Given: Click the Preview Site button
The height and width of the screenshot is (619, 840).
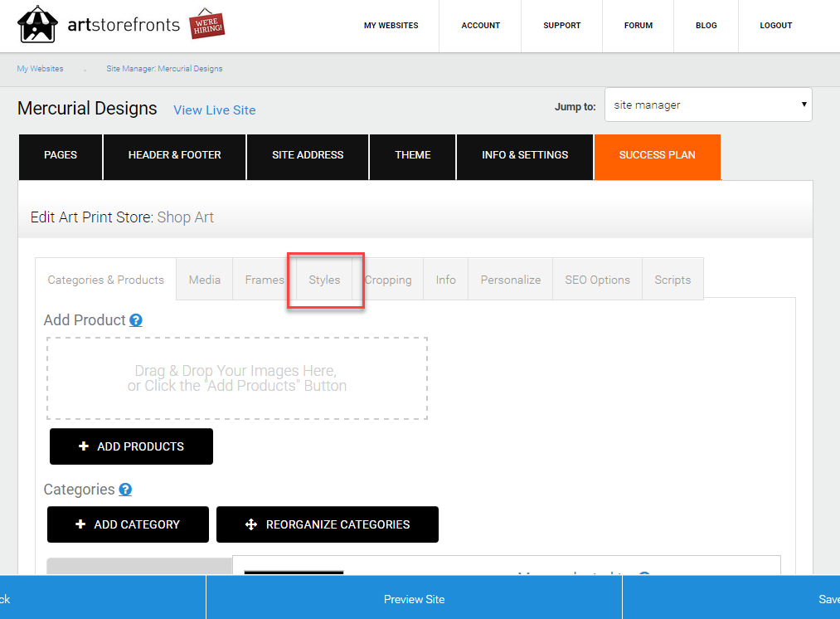Looking at the screenshot, I should [414, 599].
